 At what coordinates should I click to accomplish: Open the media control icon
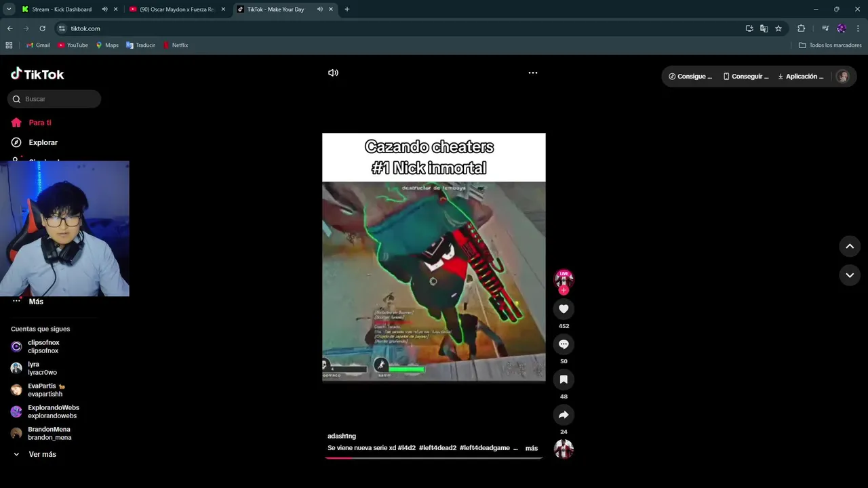coord(825,28)
